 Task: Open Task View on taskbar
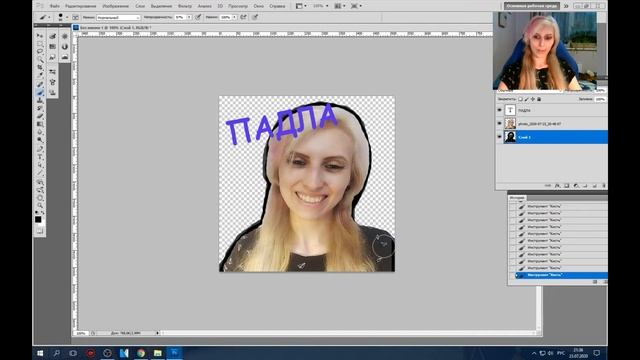(73, 353)
